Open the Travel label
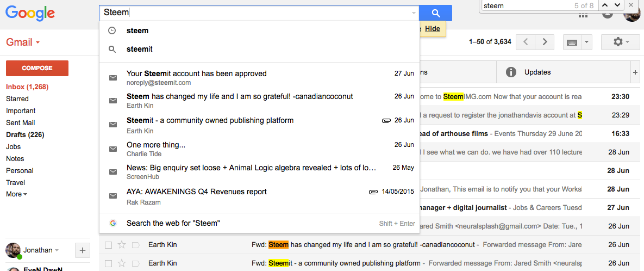This screenshot has height=271, width=644. pos(15,182)
